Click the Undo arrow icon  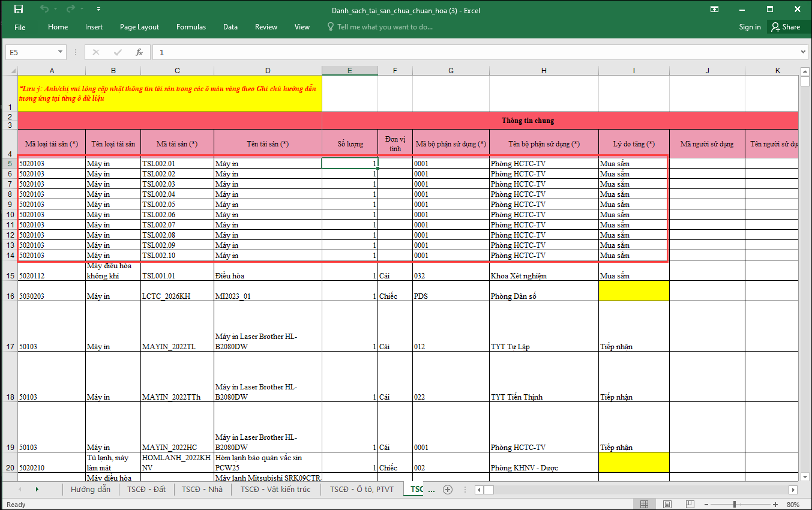coord(44,10)
